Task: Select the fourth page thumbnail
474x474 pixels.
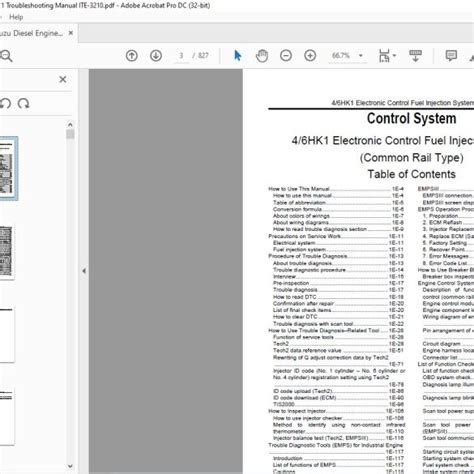Action: pos(7,417)
